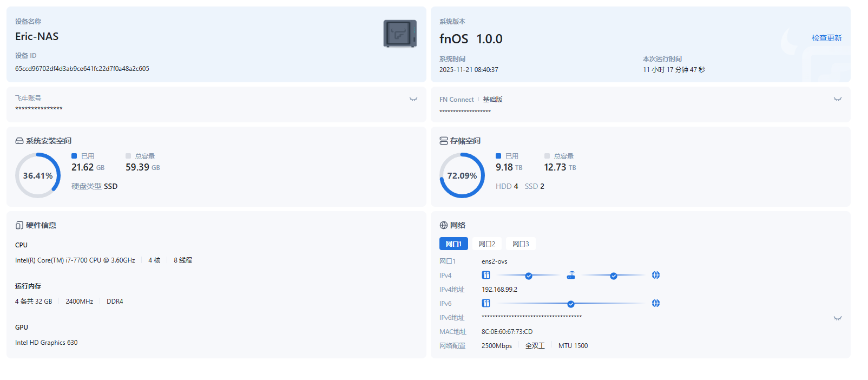Click the internet globe icon in IPv6 row

(656, 303)
